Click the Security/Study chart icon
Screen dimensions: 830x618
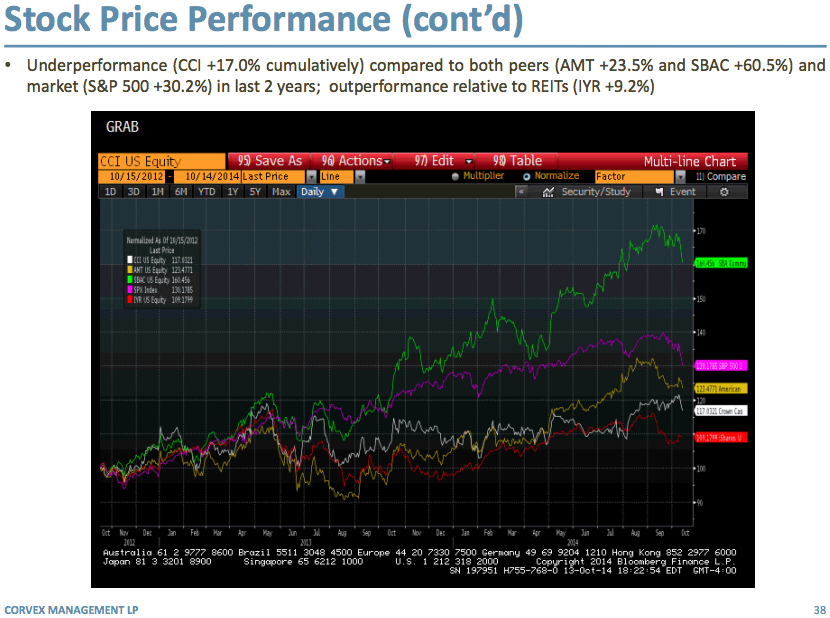tap(548, 192)
